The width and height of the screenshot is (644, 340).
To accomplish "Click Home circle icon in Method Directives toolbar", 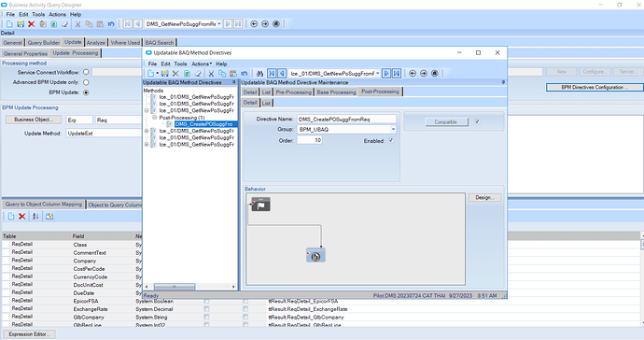I will click(435, 73).
